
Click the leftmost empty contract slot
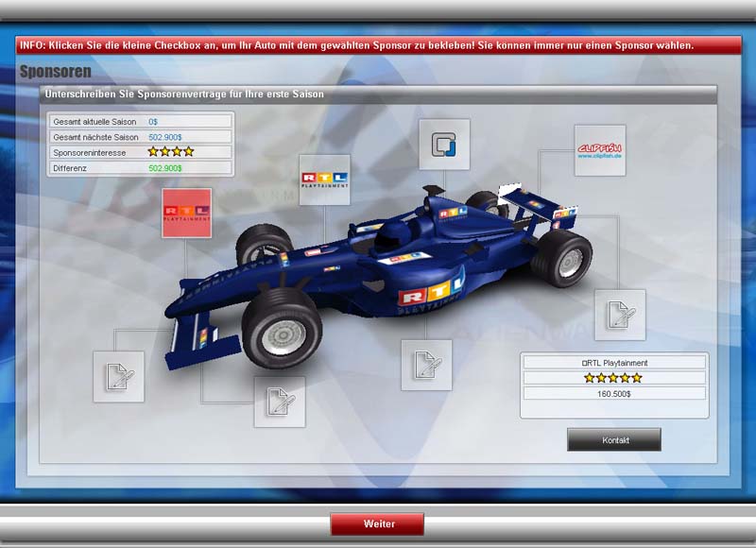[118, 376]
